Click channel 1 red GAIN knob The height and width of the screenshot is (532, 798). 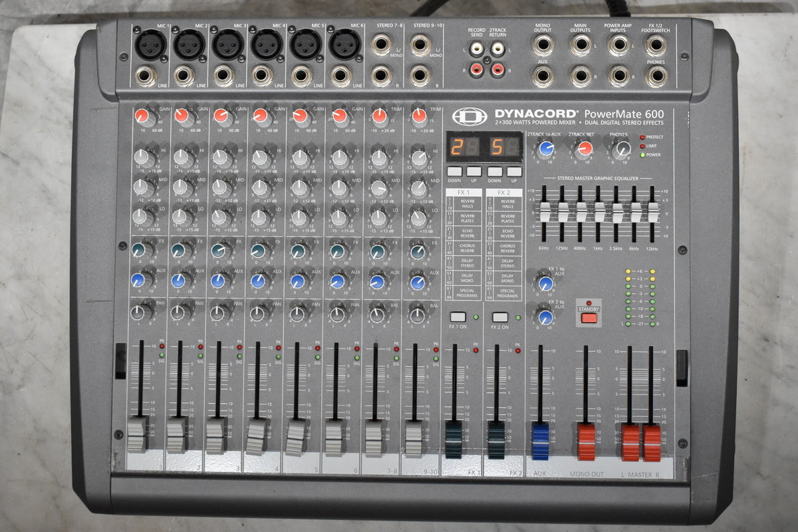(142, 117)
